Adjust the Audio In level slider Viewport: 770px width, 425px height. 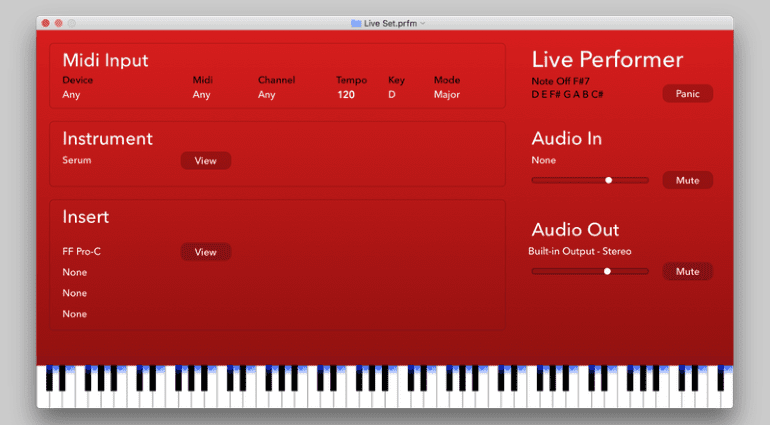(608, 180)
